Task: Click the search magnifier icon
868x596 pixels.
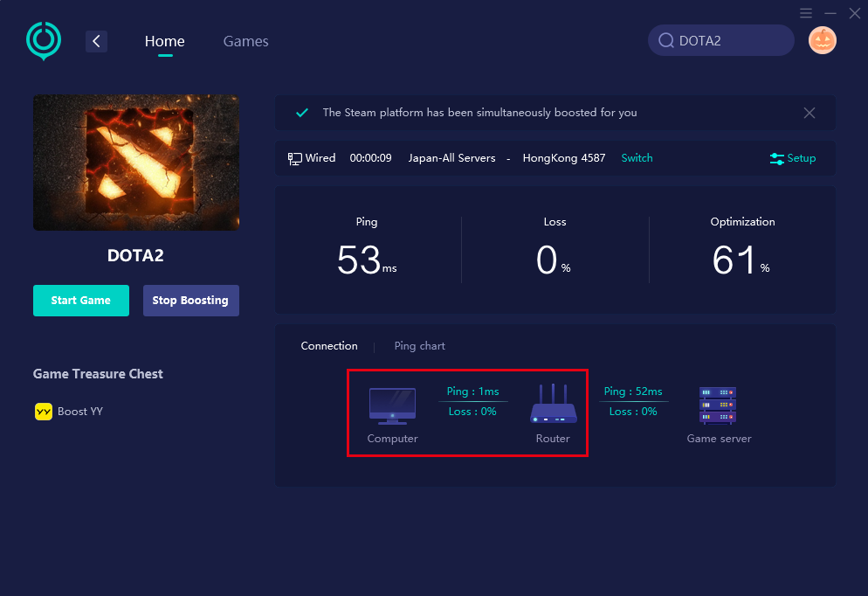Action: click(x=666, y=40)
